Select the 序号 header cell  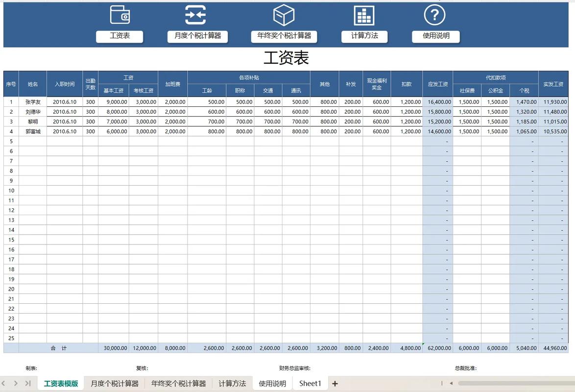pos(11,84)
